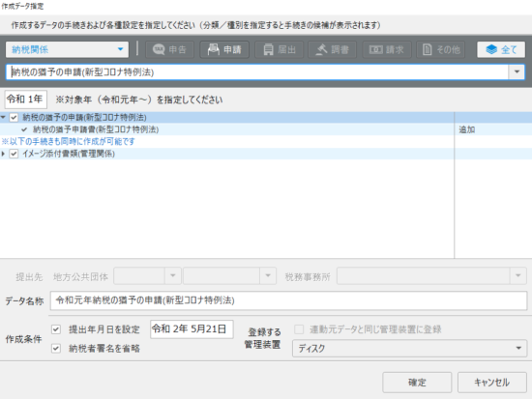This screenshot has height=399, width=532.
Task: Toggle the 納税者署名を省略 checkbox
Action: [x=56, y=348]
